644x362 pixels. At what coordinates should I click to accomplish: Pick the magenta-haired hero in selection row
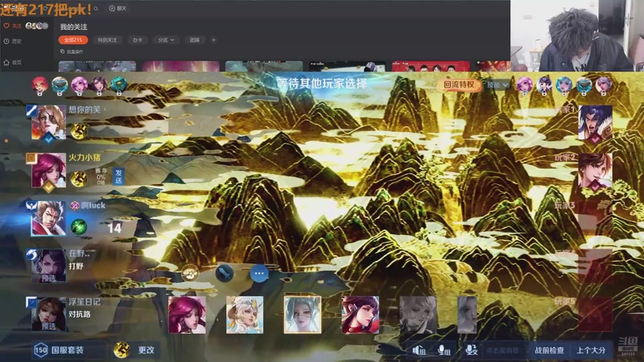pos(187,315)
